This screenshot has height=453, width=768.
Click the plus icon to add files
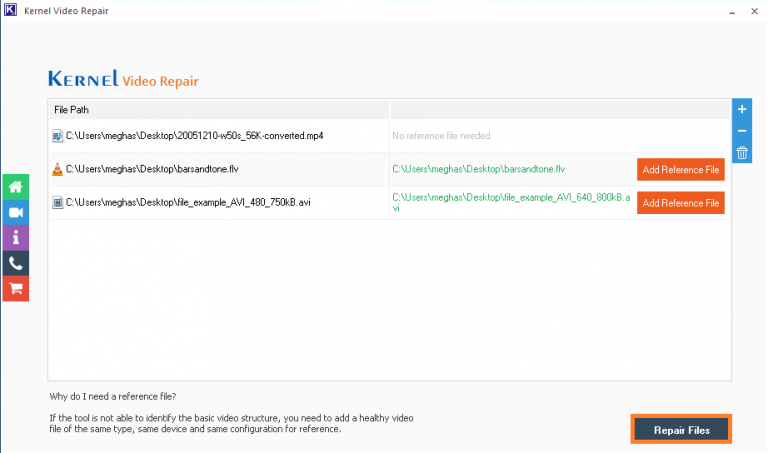[x=741, y=109]
